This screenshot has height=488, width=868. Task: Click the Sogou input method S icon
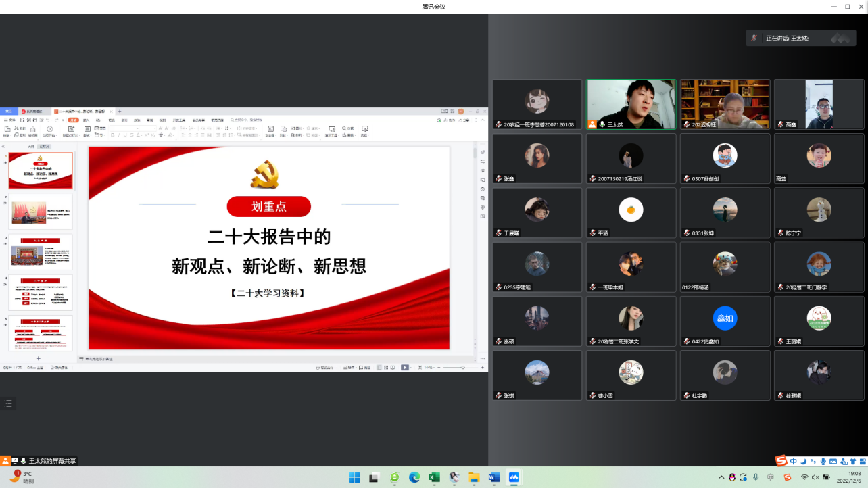(x=781, y=461)
